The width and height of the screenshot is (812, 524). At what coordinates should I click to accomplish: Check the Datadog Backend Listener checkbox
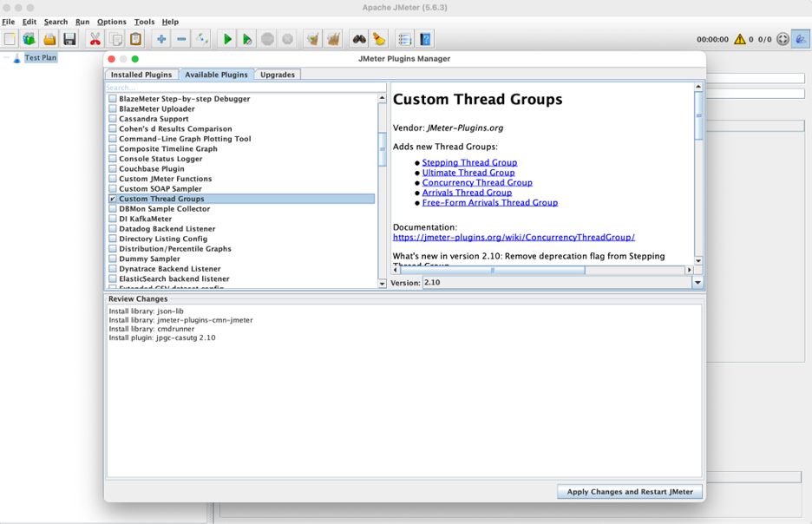[113, 228]
